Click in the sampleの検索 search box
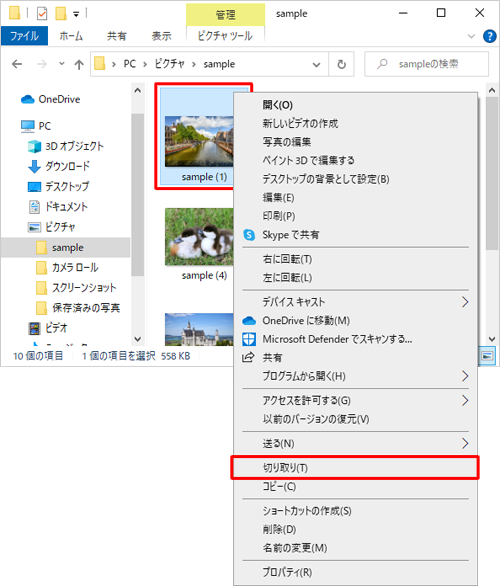Viewport: 500px width, 586px height. tap(426, 64)
